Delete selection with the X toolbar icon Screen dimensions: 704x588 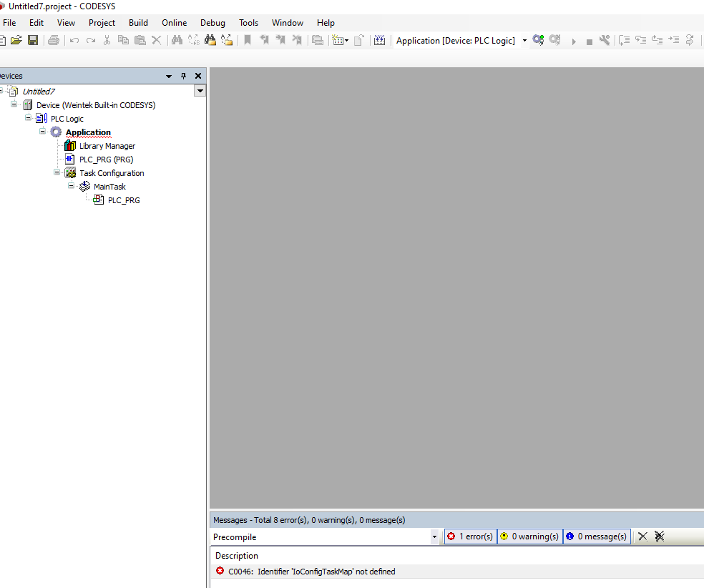tap(156, 40)
